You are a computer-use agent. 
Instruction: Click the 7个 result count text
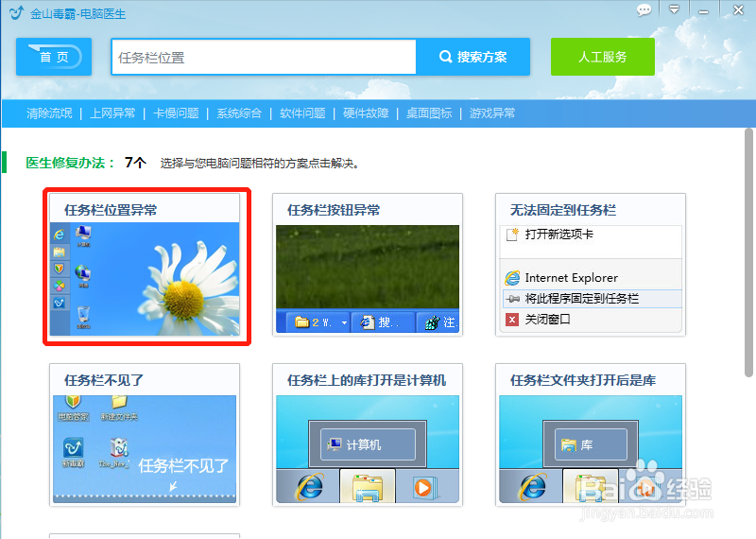[135, 163]
